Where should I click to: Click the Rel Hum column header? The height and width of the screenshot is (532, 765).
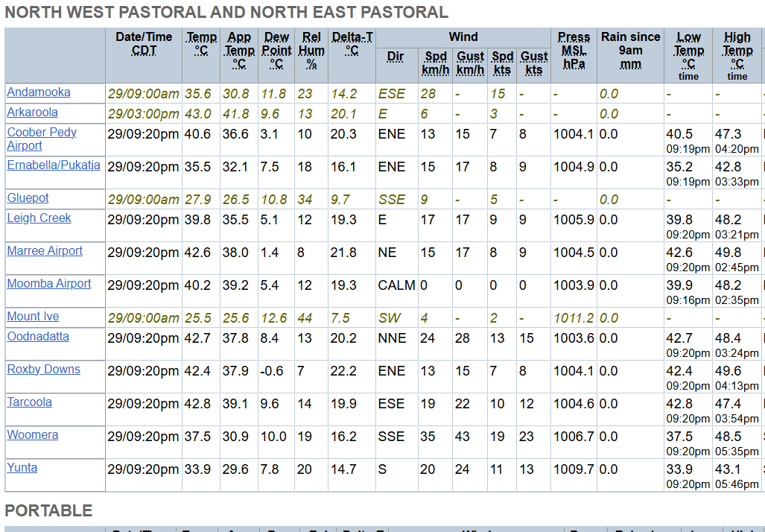(x=311, y=50)
